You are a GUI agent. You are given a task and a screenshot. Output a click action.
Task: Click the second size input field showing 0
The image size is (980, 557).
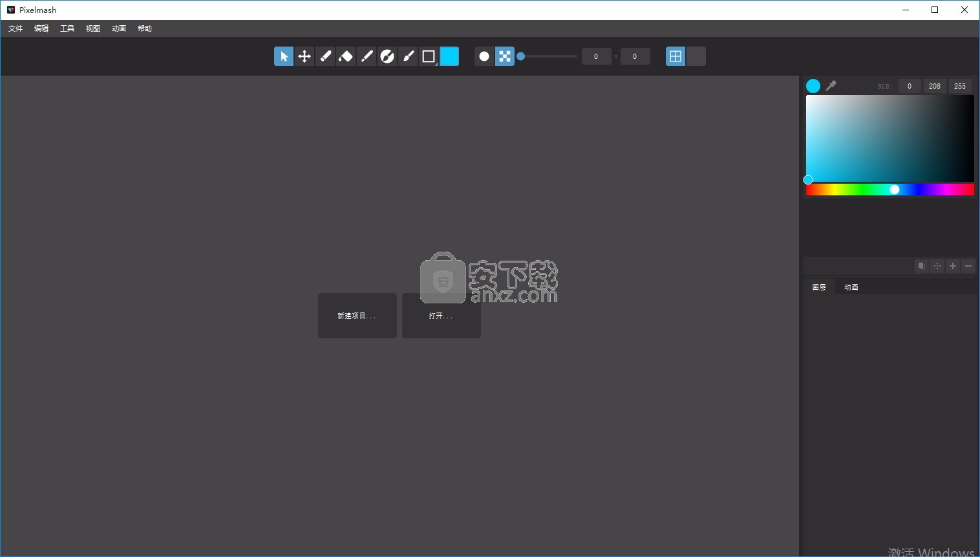tap(635, 56)
